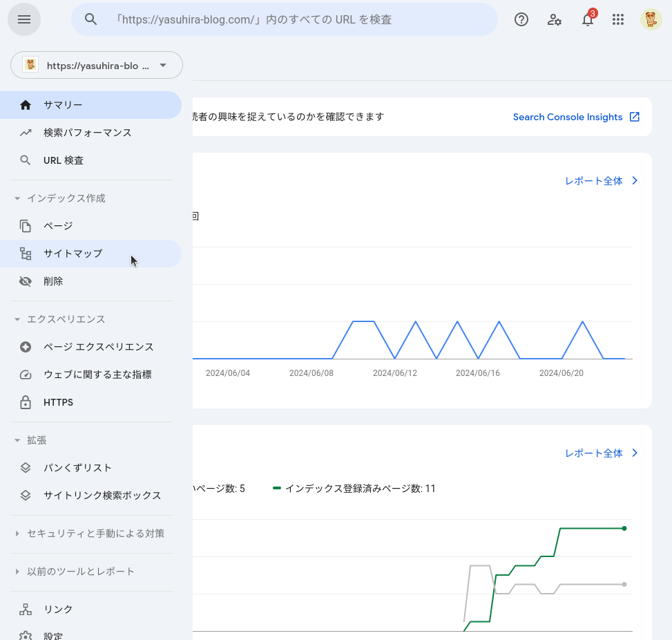Open the Google apps grid
Image resolution: width=672 pixels, height=640 pixels.
point(618,19)
